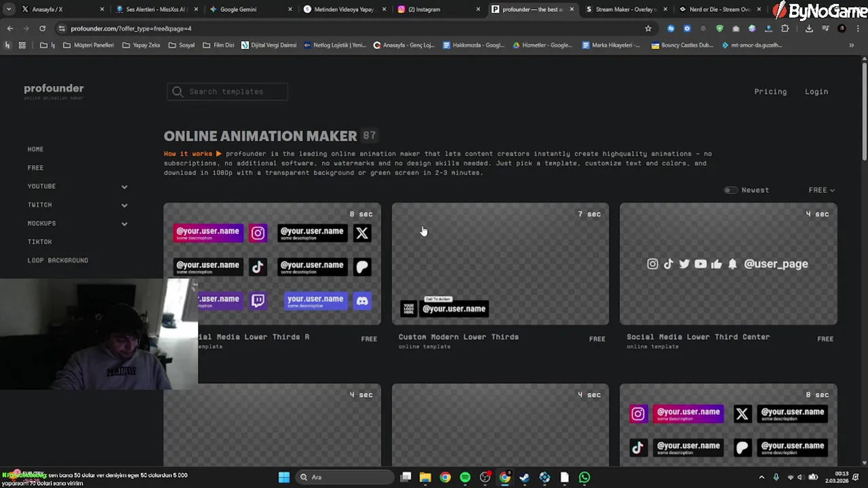
Task: Open LOOP BACKGROUND in the sidebar
Action: click(x=58, y=260)
